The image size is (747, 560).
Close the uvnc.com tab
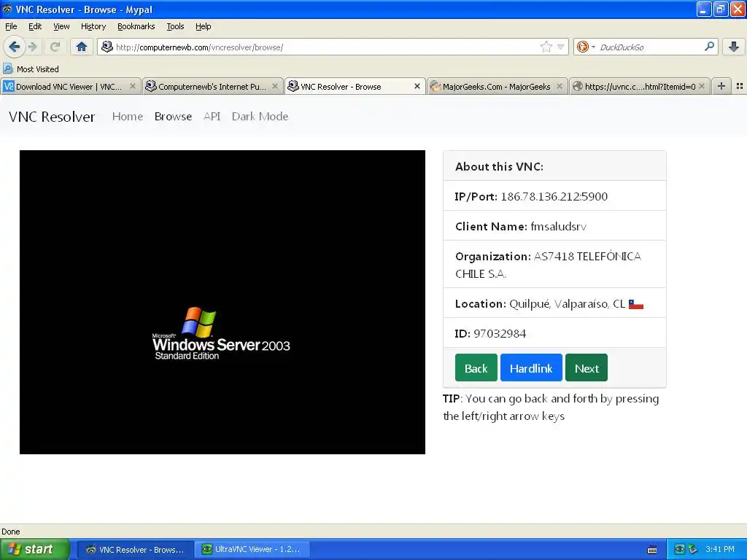click(702, 86)
